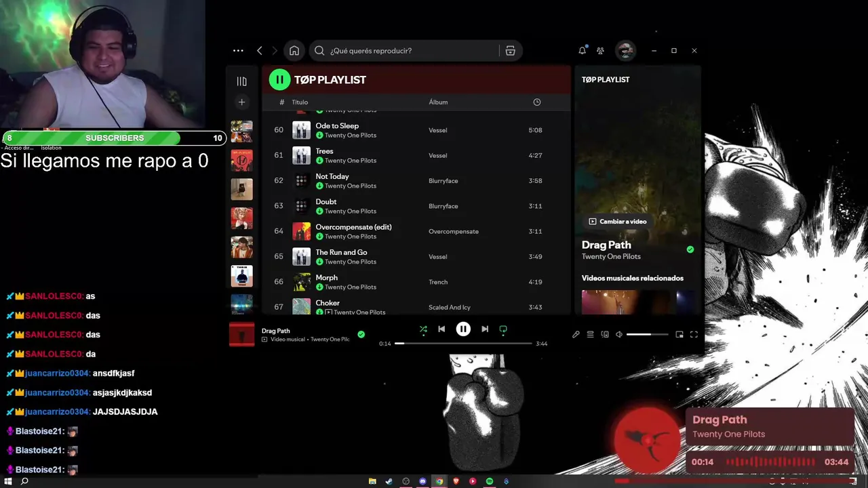Viewport: 868px width, 488px height.
Task: Open the taskbar search icon
Action: pos(24,481)
